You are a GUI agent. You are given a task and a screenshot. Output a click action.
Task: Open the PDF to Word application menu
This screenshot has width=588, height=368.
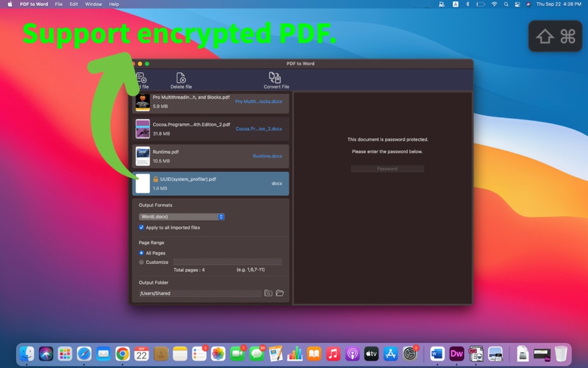(x=34, y=4)
